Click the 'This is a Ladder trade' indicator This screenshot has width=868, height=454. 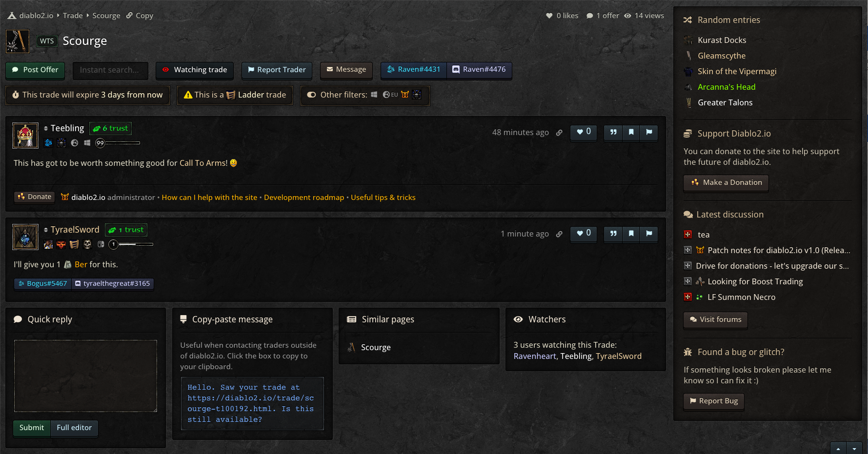[x=235, y=95]
